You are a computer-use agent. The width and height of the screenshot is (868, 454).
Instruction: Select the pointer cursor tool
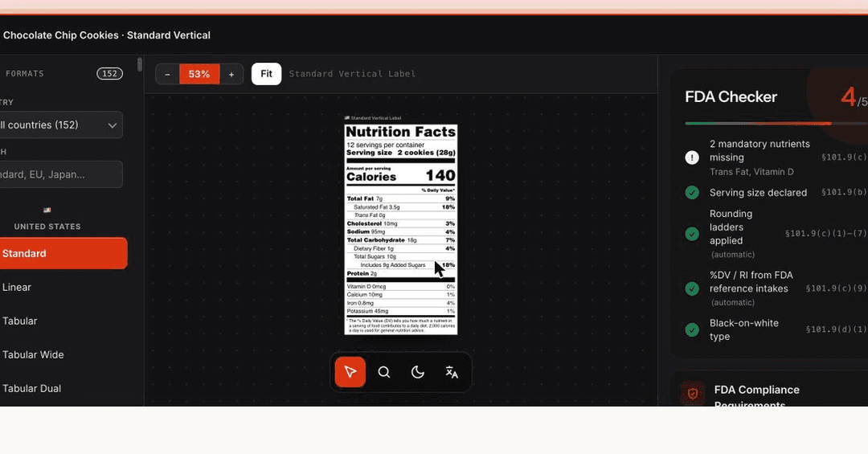(350, 372)
